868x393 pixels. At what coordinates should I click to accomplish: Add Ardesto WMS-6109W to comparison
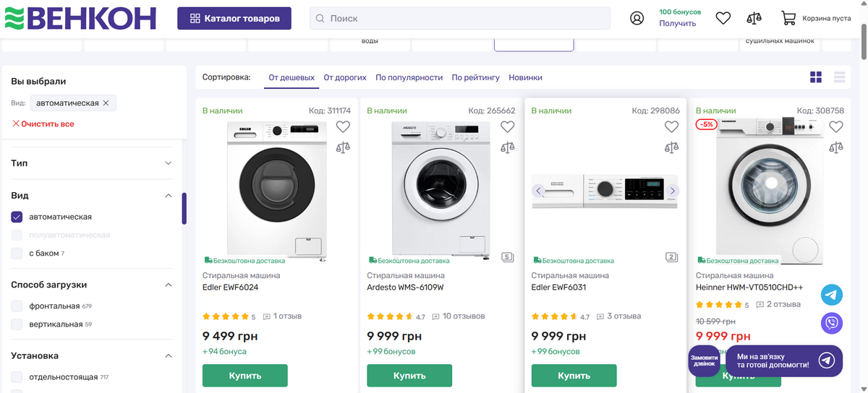click(x=508, y=147)
